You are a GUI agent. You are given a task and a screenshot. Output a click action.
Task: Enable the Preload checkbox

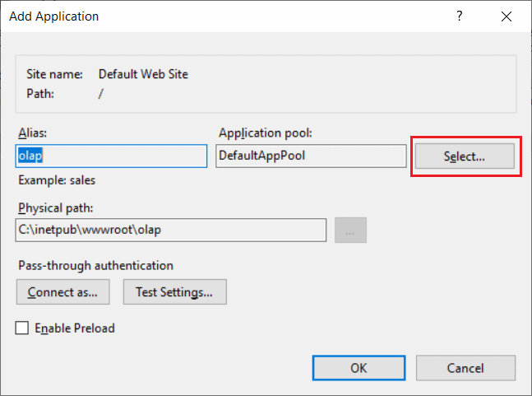22,328
